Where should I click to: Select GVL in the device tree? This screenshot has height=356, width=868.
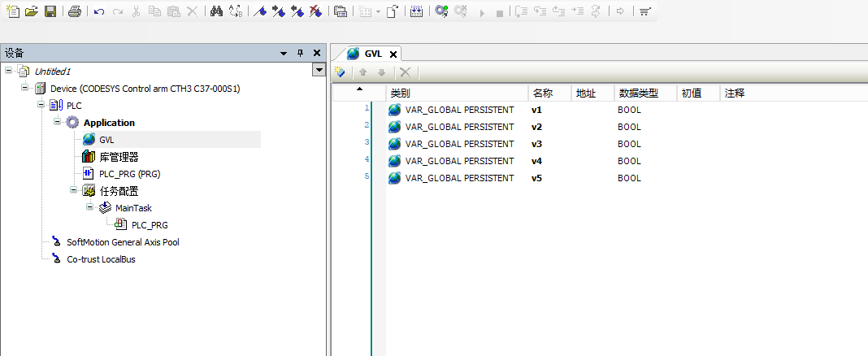tap(106, 140)
